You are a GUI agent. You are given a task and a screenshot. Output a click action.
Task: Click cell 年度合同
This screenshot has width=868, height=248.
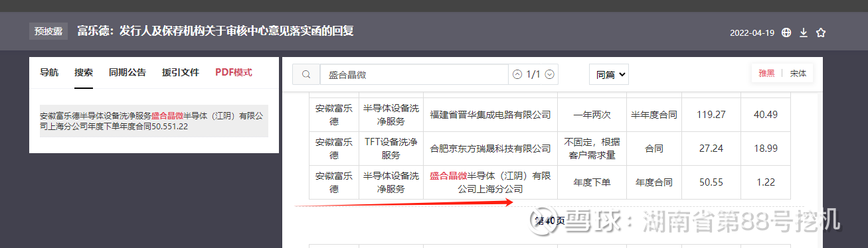tap(654, 182)
